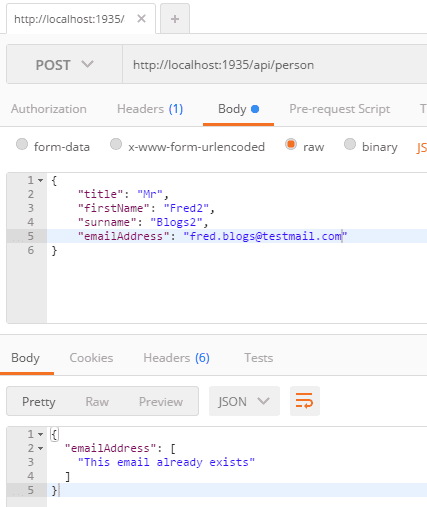The height and width of the screenshot is (507, 427).
Task: Open the JSON response format dropdown
Action: (x=244, y=401)
